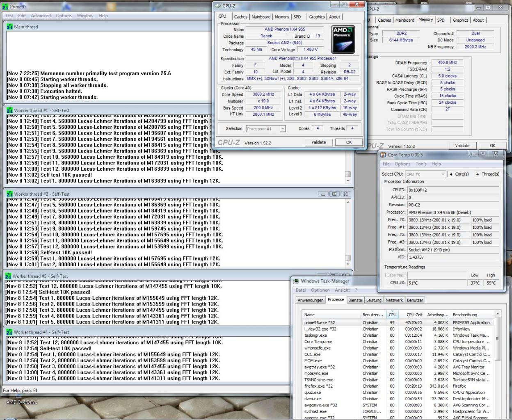The image size is (512, 420).
Task: Click OK in the front CPU-Z window
Action: pyautogui.click(x=349, y=142)
